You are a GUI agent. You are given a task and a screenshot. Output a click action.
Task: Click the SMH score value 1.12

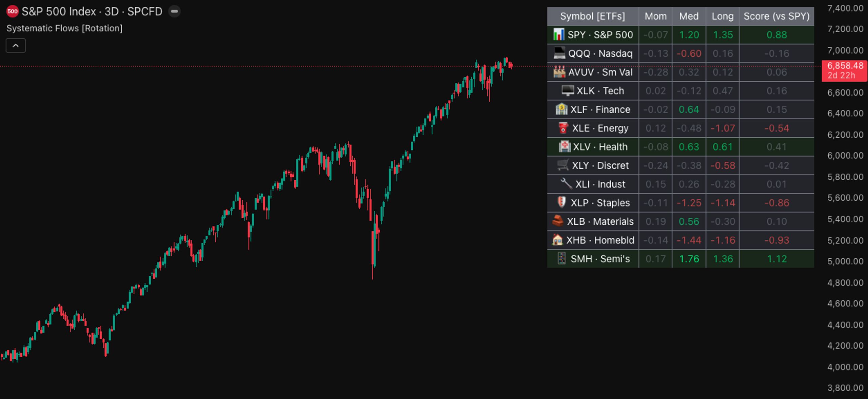(777, 259)
